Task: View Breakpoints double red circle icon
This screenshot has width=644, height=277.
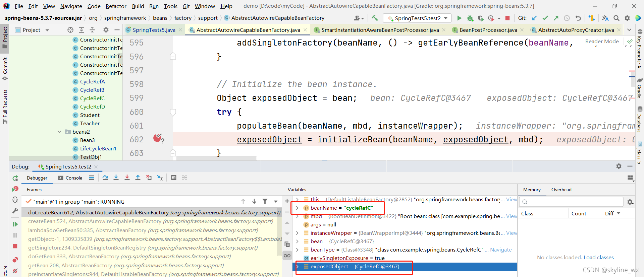Action: 15,260
